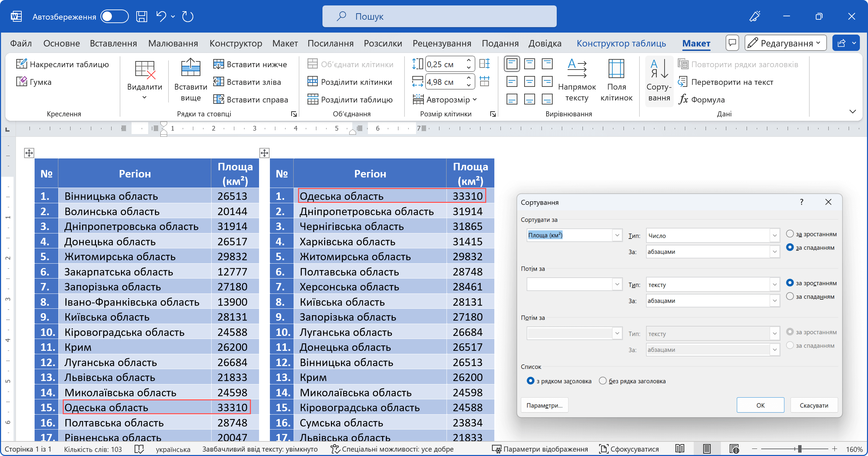The image size is (868, 456).
Task: Click Convert to Text (Перетворити на текст)
Action: (x=726, y=82)
